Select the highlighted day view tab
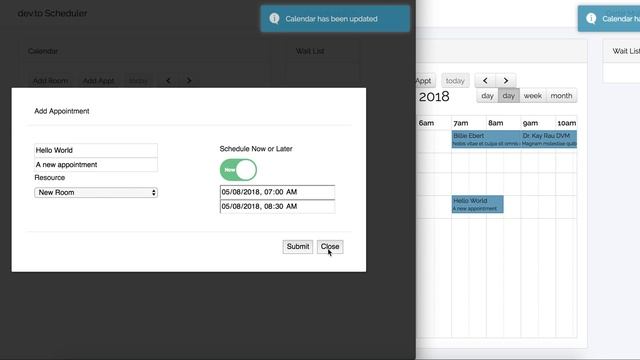Screen dimensions: 640x360 509,96
